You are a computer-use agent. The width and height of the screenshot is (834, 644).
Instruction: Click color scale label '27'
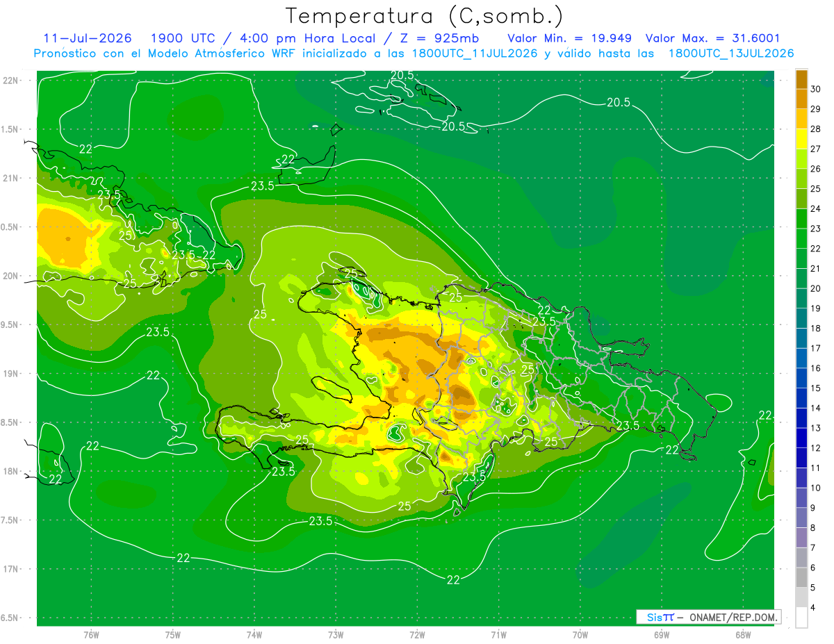click(817, 149)
